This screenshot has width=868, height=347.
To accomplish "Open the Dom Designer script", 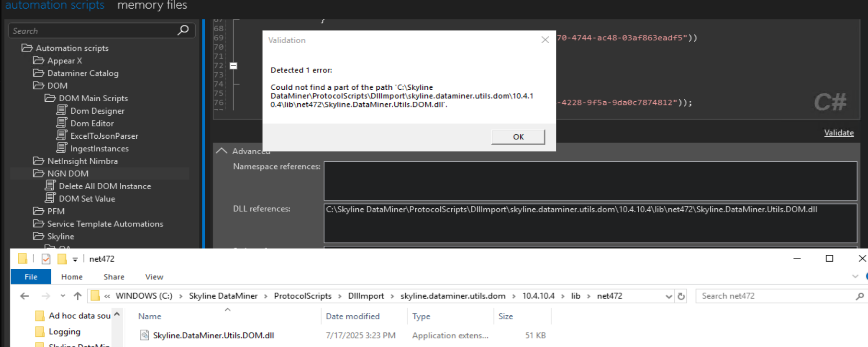I will tap(97, 111).
